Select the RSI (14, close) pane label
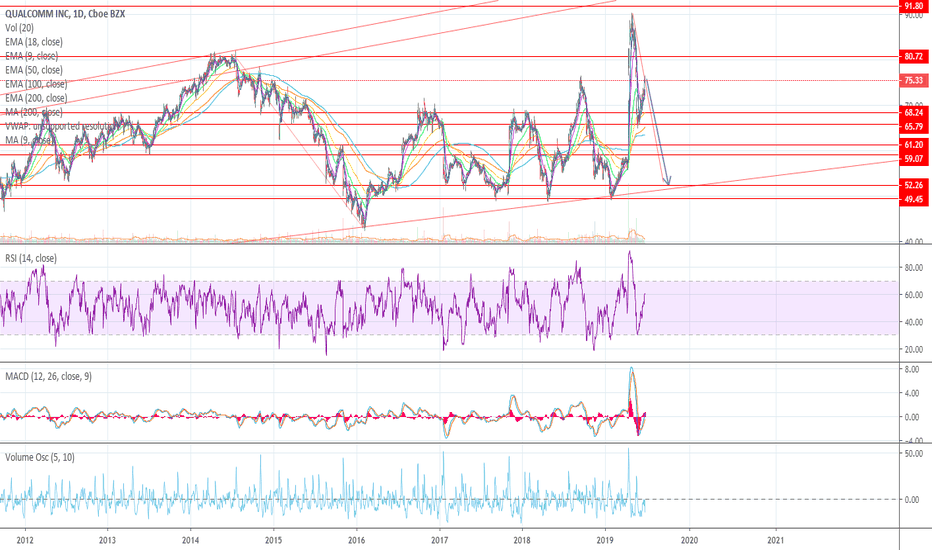The height and width of the screenshot is (550, 932). [x=31, y=258]
